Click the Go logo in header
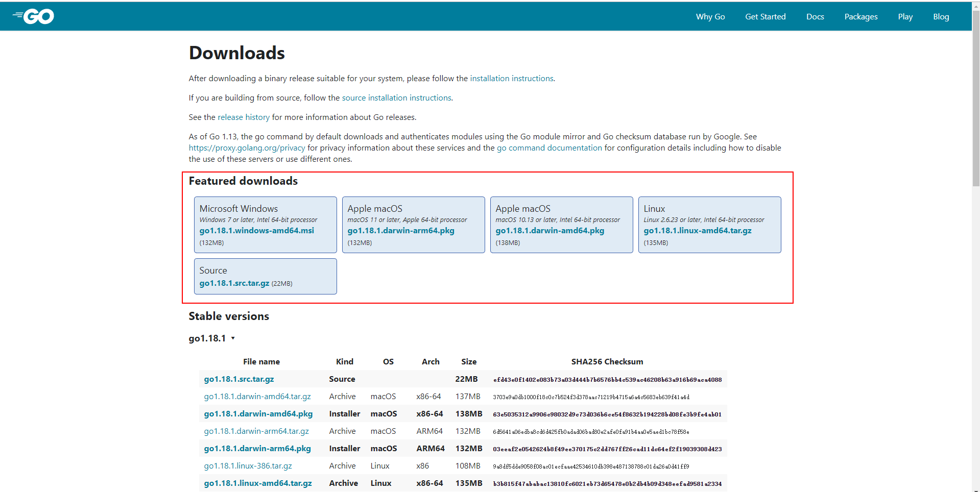Viewport: 980px width, 492px height. [34, 17]
